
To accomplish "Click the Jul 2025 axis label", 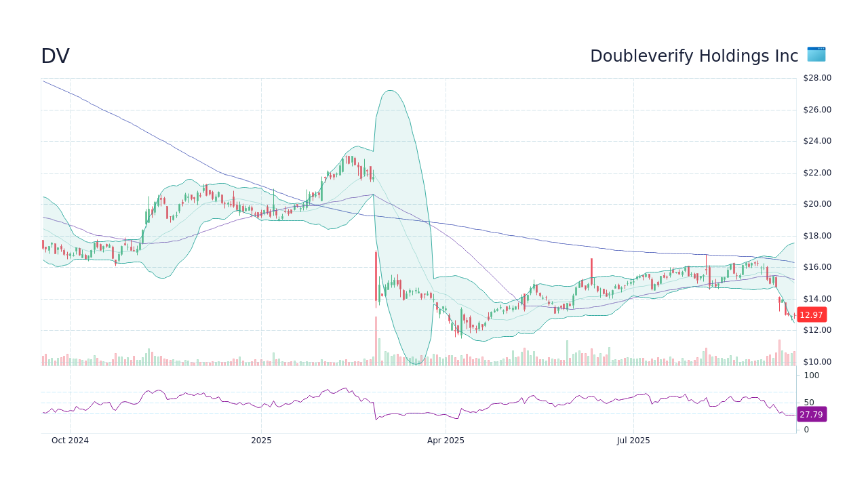I will [634, 440].
